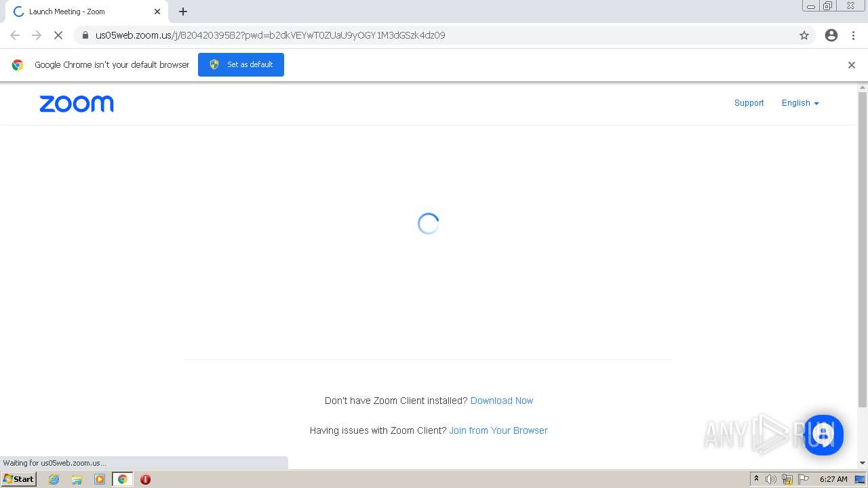868x488 pixels.
Task: Open the blue Zoom chat help bubble
Action: coord(823,434)
